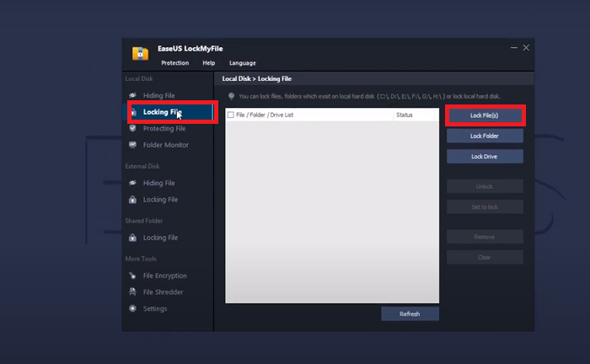Click the Settings gear icon
Viewport: 590px width, 364px height.
[132, 308]
